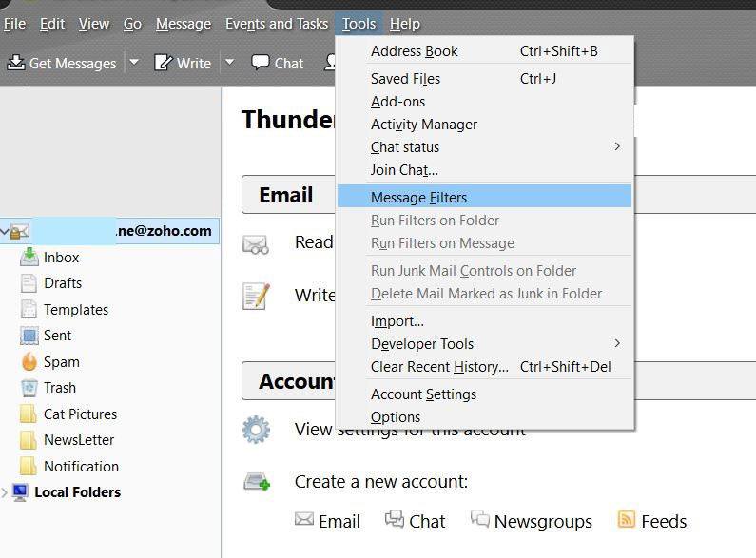Select the Notification folder row
The width and height of the screenshot is (756, 558).
click(x=110, y=466)
